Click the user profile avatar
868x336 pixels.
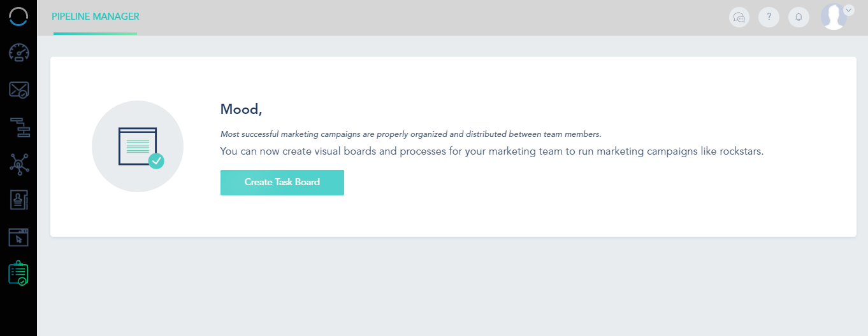tap(834, 17)
